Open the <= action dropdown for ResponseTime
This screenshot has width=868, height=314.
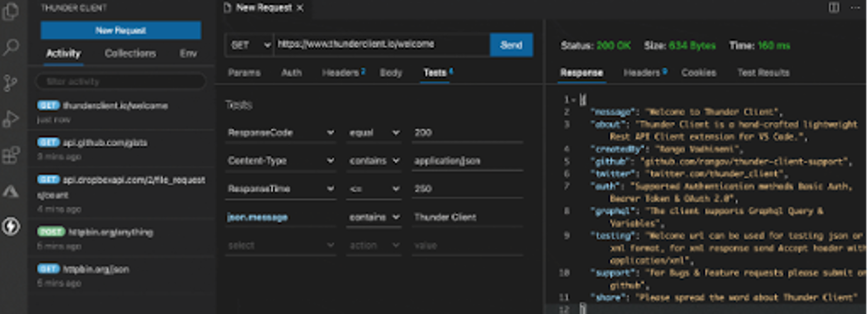374,189
